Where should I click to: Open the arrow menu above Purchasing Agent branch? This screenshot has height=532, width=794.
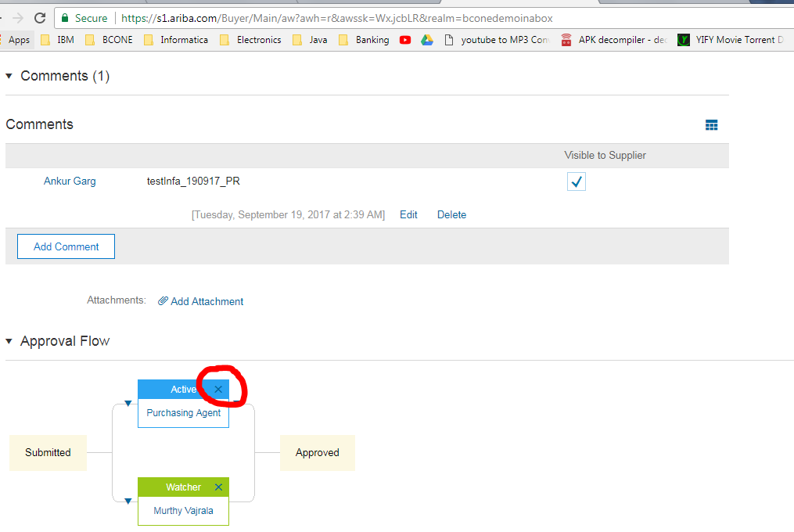click(x=128, y=404)
